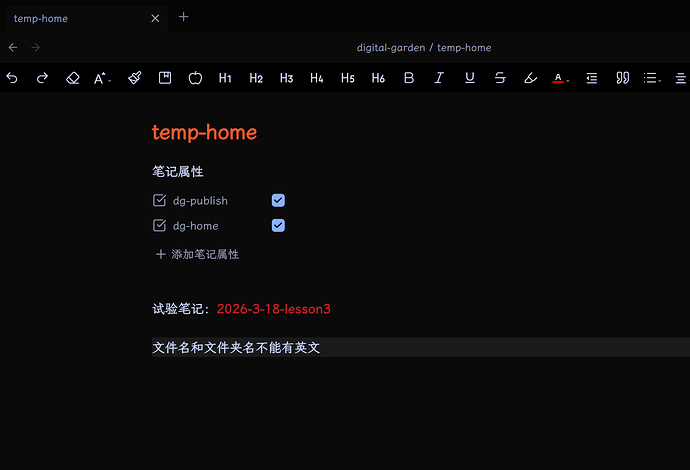Toggle strikethrough formatting

(500, 78)
